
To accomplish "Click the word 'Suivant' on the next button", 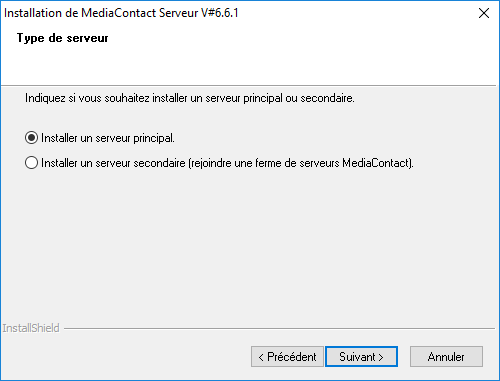I will coord(357,357).
